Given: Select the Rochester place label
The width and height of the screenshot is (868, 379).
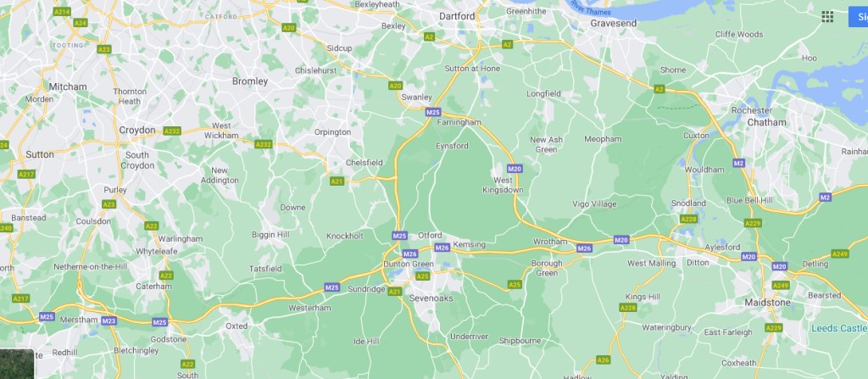Looking at the screenshot, I should [751, 110].
